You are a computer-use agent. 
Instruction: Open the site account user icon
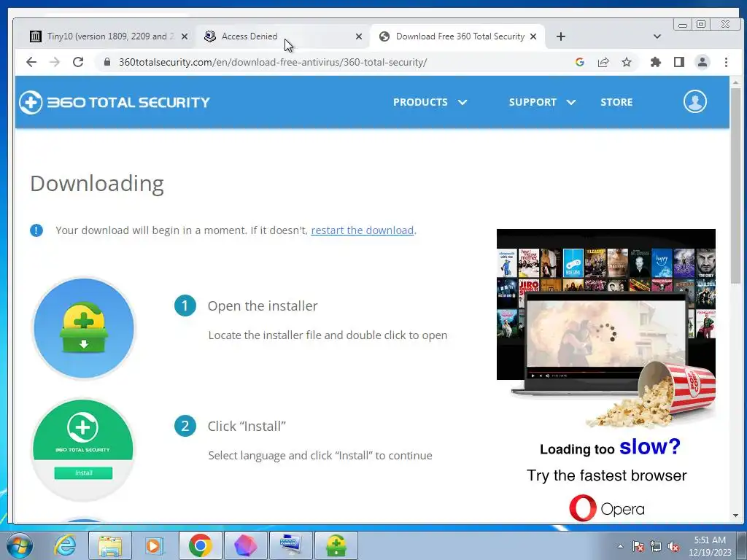(695, 101)
